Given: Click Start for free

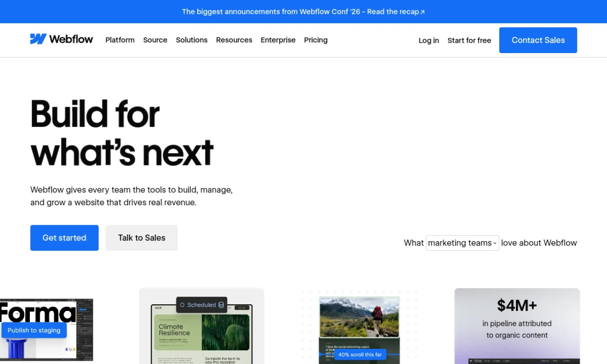Looking at the screenshot, I should 469,40.
